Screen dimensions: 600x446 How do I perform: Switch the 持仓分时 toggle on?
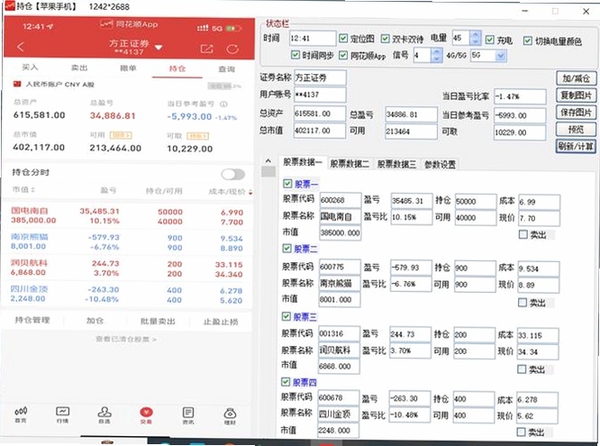coord(233,174)
